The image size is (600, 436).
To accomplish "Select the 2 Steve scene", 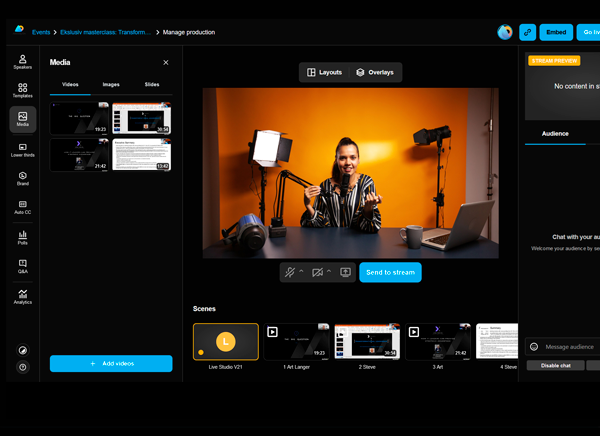I will click(367, 342).
